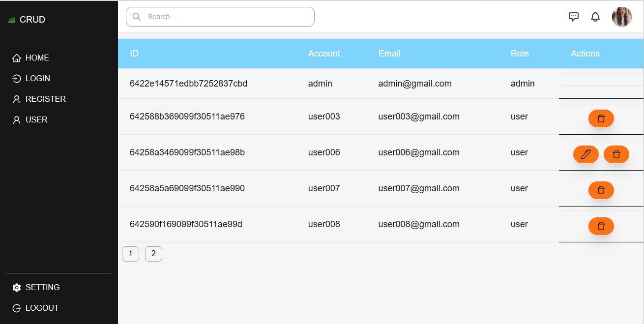The image size is (644, 324).
Task: Click the User person icon in sidebar
Action: coord(17,120)
